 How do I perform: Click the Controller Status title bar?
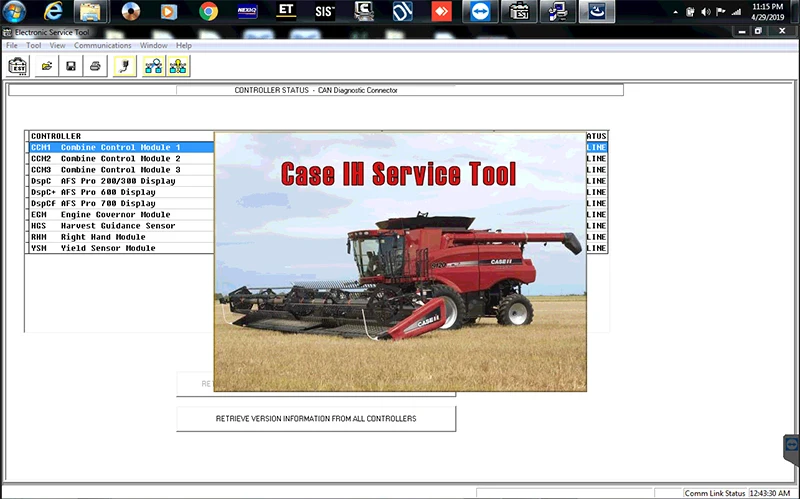pyautogui.click(x=316, y=90)
